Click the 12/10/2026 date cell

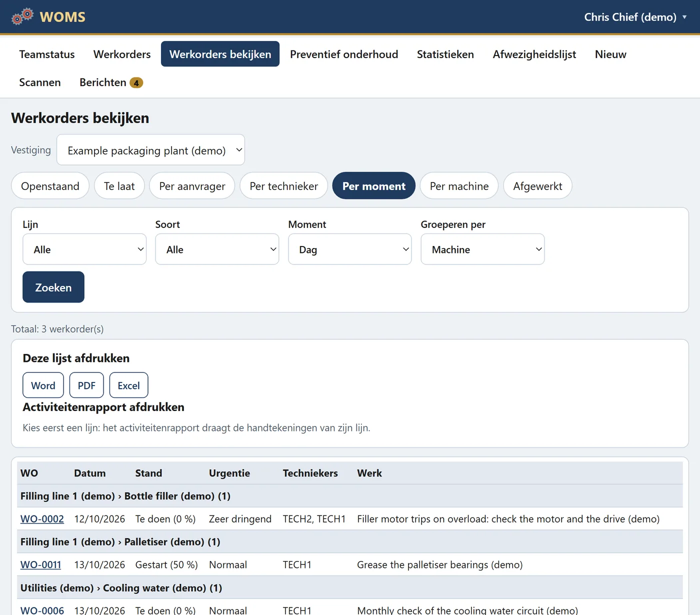click(x=99, y=519)
